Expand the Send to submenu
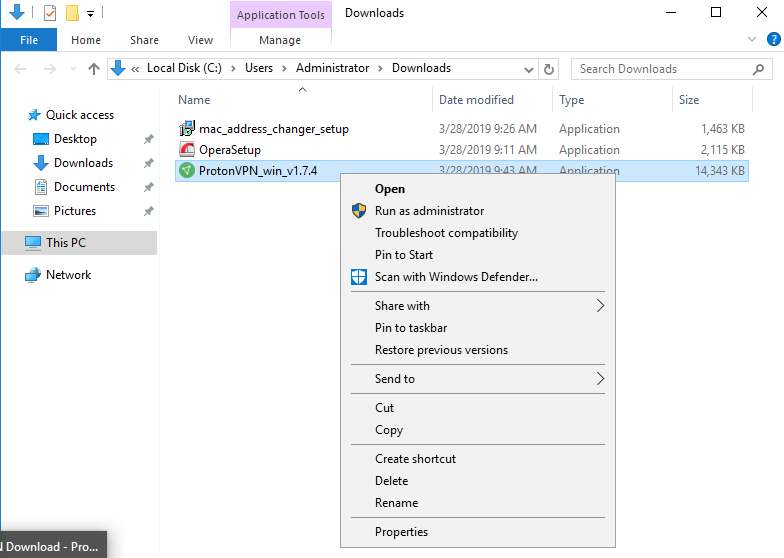The width and height of the screenshot is (784, 558). (x=478, y=379)
